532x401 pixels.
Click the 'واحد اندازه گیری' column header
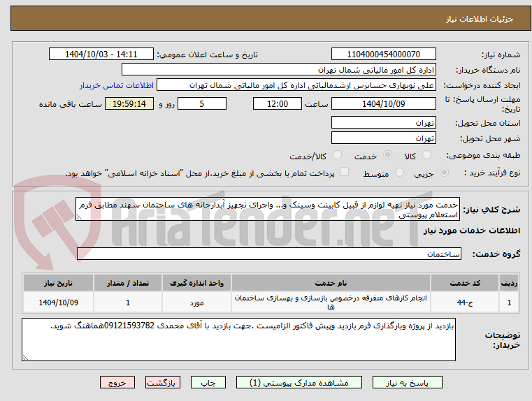click(196, 283)
